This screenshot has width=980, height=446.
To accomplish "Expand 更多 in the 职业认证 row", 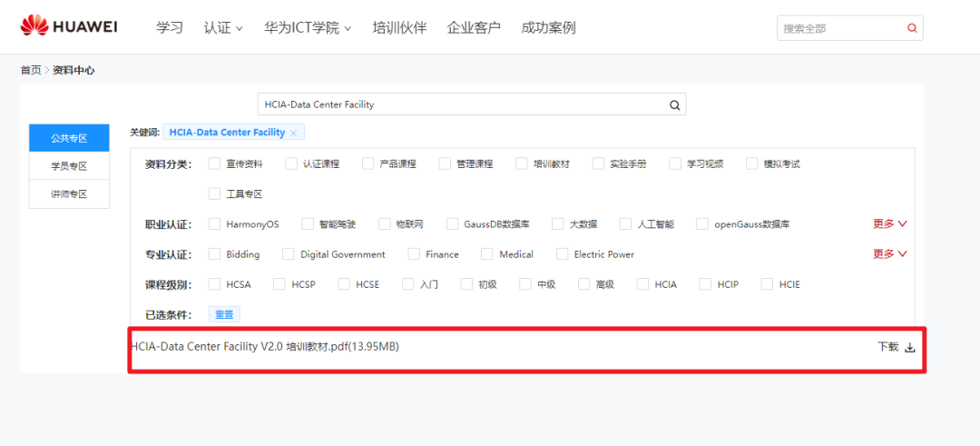I will (889, 224).
